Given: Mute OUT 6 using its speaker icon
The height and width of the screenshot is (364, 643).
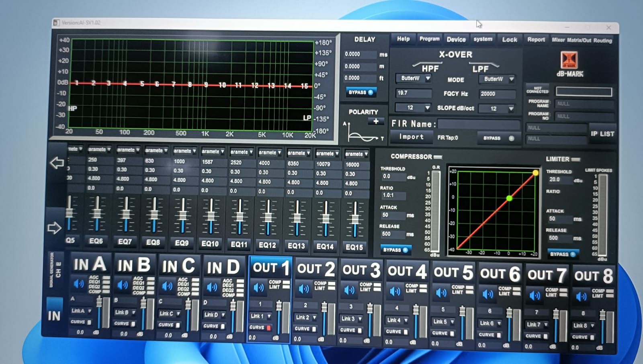Looking at the screenshot, I should 488,294.
